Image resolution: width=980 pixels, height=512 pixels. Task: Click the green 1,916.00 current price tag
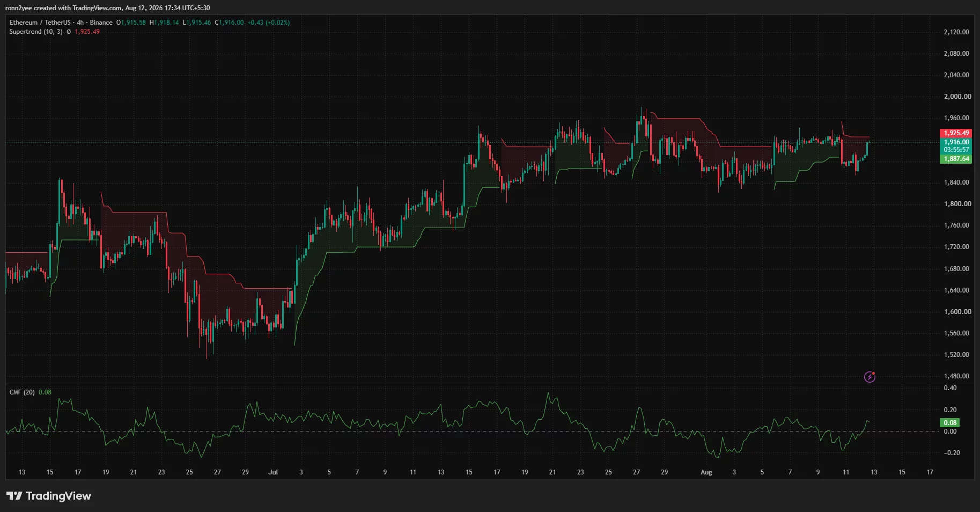click(956, 142)
